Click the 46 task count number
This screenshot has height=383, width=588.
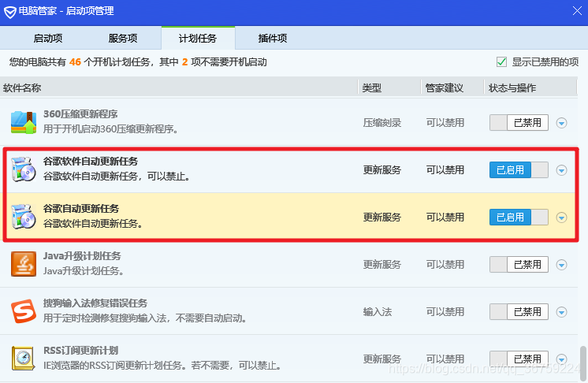pos(76,62)
